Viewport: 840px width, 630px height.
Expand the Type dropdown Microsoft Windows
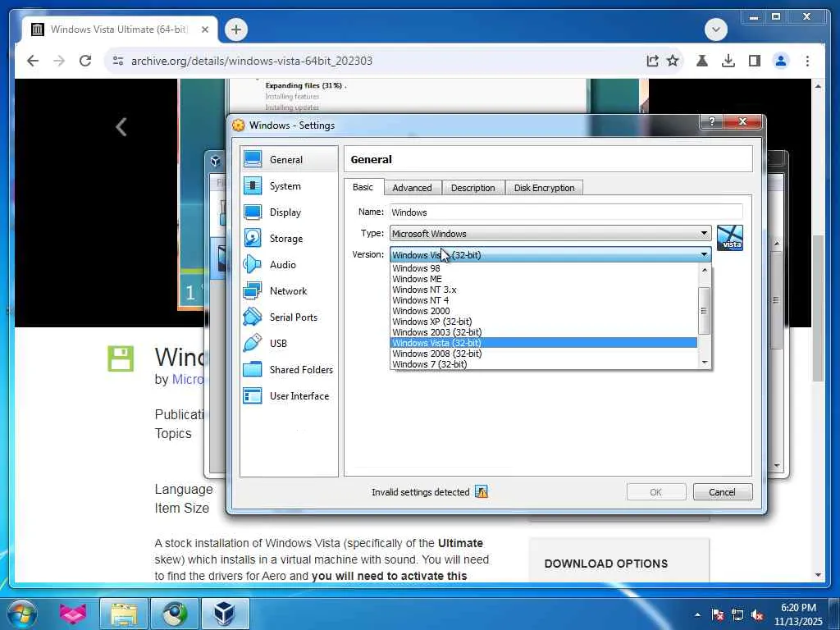click(x=550, y=233)
